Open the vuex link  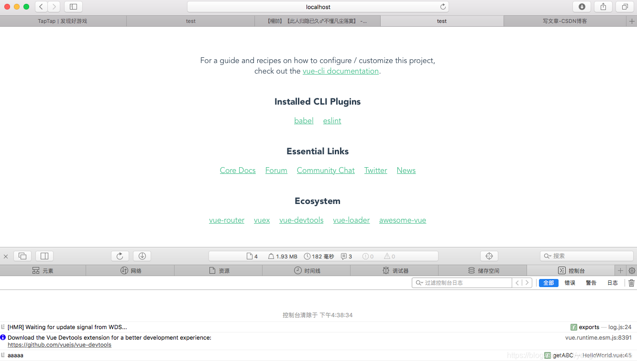pyautogui.click(x=262, y=220)
